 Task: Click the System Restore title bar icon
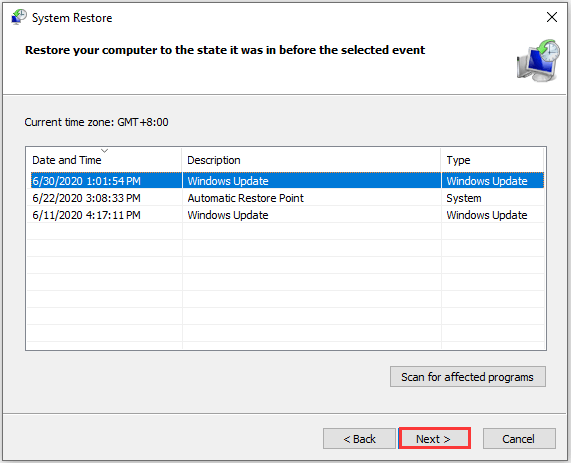[x=19, y=17]
